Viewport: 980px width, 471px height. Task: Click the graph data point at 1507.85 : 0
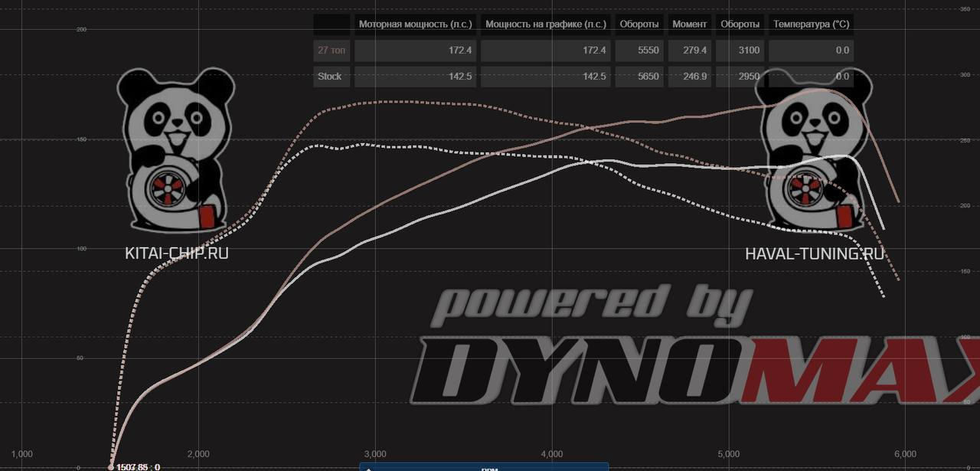point(111,466)
